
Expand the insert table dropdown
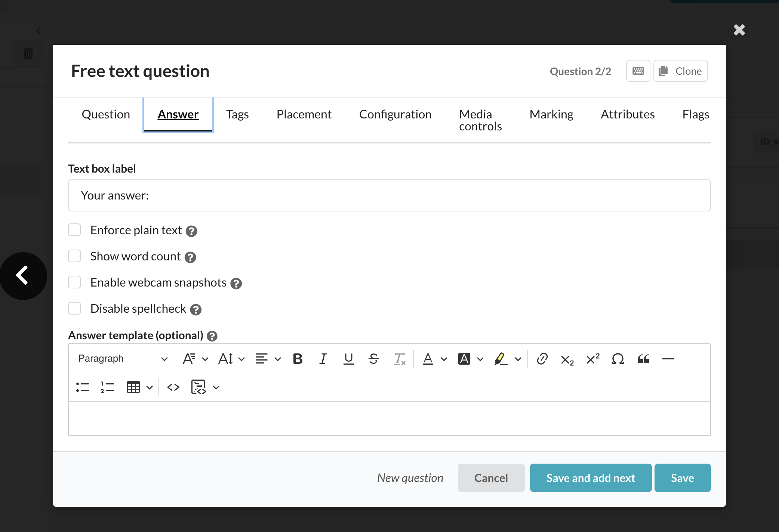tap(150, 387)
